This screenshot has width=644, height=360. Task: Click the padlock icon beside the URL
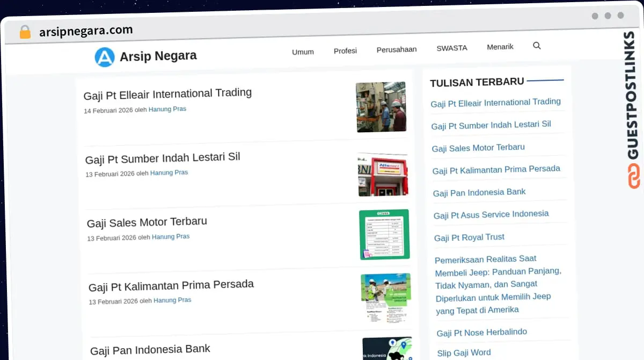tap(25, 32)
